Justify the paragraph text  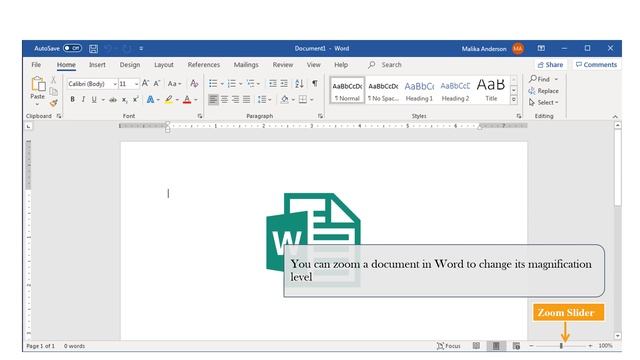(x=247, y=100)
